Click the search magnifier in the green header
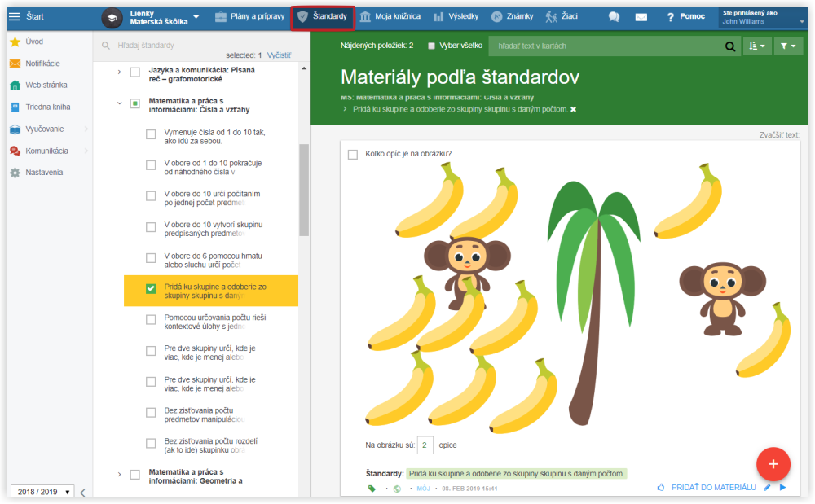Image resolution: width=815 pixels, height=504 pixels. point(730,46)
